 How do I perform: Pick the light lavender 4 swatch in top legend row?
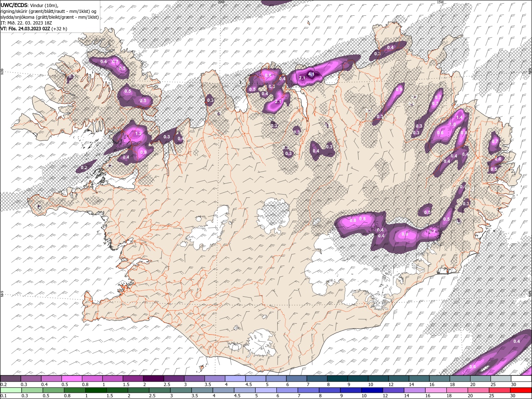pos(235,379)
